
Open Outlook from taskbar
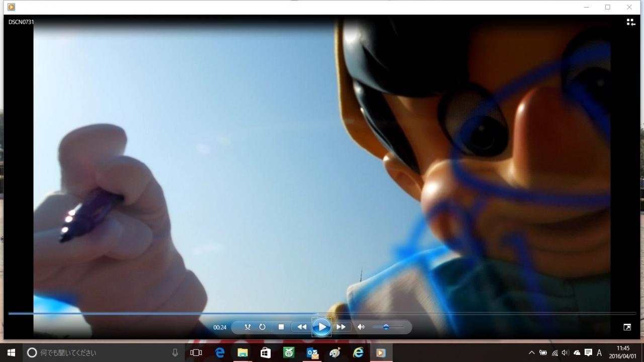(312, 352)
